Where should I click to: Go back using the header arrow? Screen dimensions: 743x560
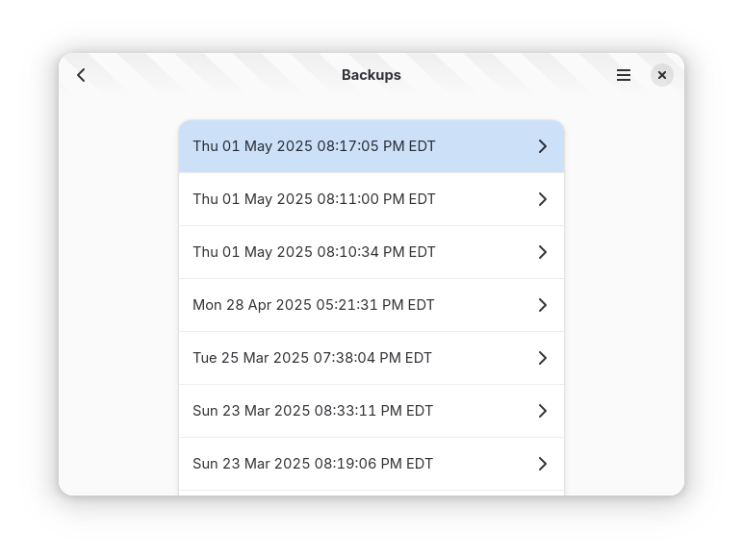(81, 75)
